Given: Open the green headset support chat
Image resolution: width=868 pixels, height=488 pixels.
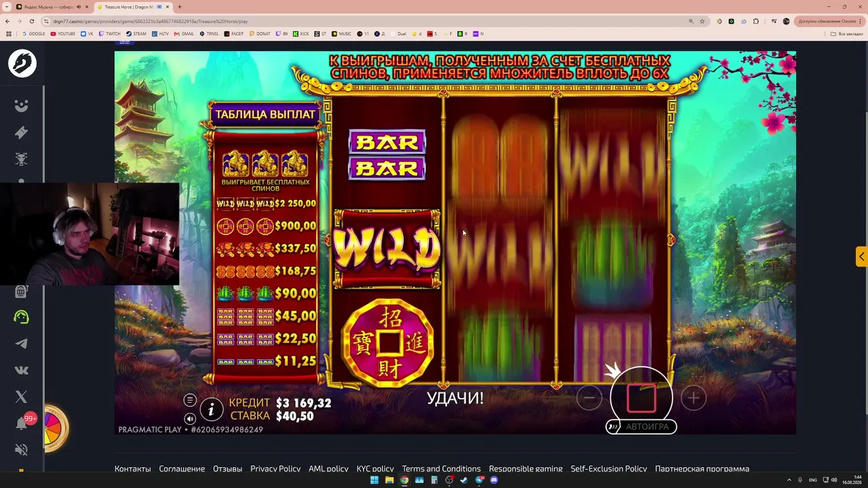Looking at the screenshot, I should 22,317.
